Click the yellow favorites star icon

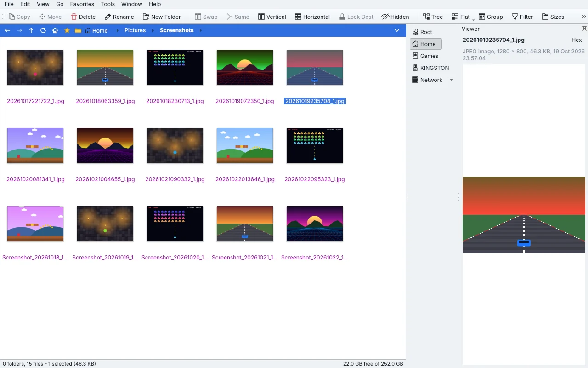pyautogui.click(x=67, y=30)
